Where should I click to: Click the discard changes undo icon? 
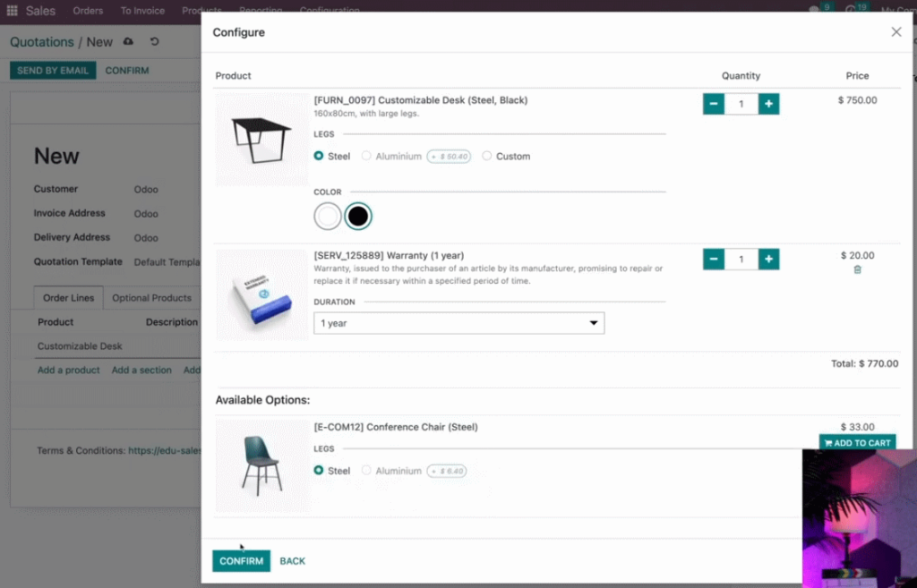pos(154,41)
